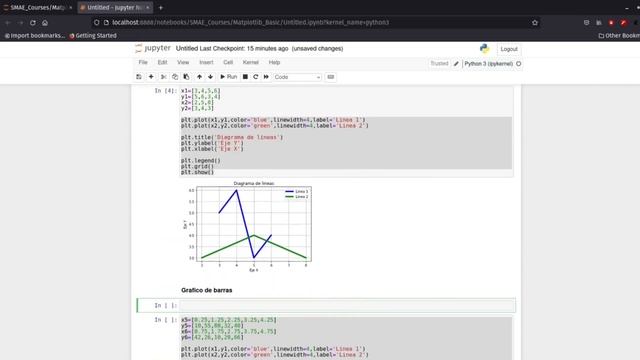Click the library icon in browser toolbar
This screenshot has height=360, width=640.
point(599,22)
